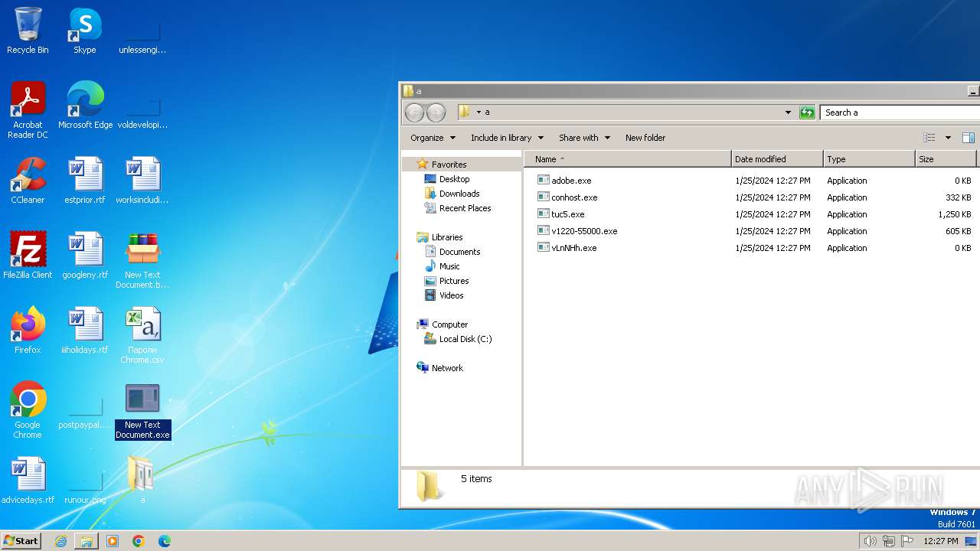The width and height of the screenshot is (980, 551).
Task: Open the view options dropdown arrow
Action: coord(948,138)
